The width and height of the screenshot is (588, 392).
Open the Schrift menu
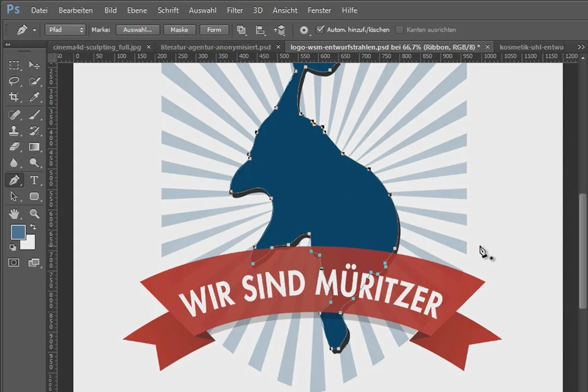168,10
